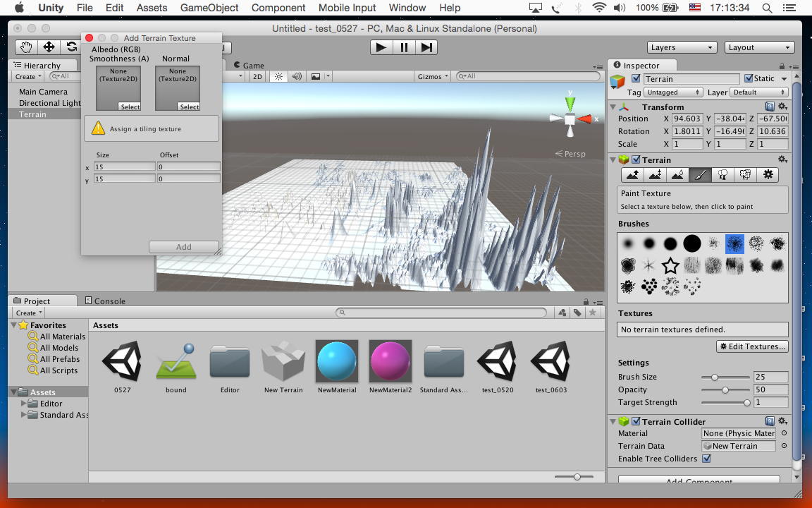This screenshot has height=508, width=812.
Task: Click Select under Albedo texture slot
Action: pos(130,107)
